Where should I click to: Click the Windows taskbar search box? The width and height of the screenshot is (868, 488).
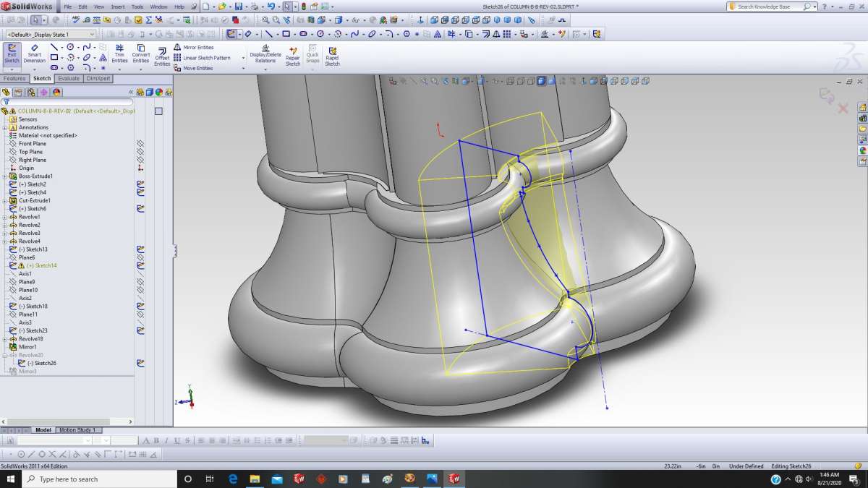point(100,479)
